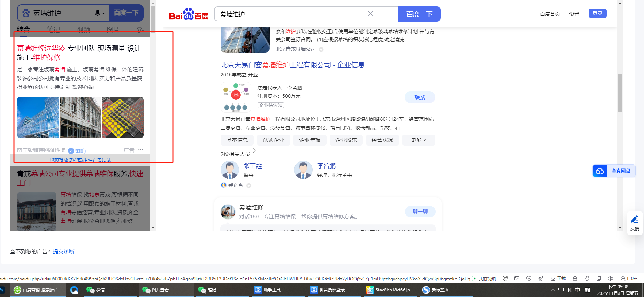Open the 百度首页 link

(x=550, y=14)
